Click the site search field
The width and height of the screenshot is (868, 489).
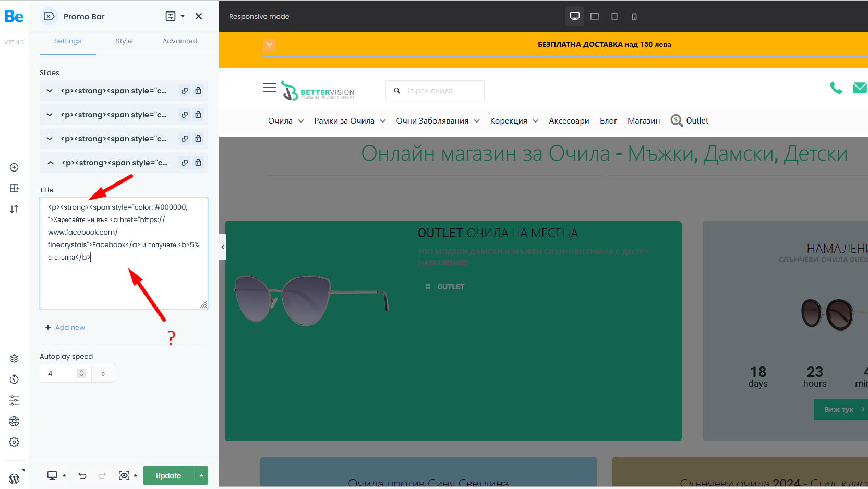pyautogui.click(x=435, y=91)
